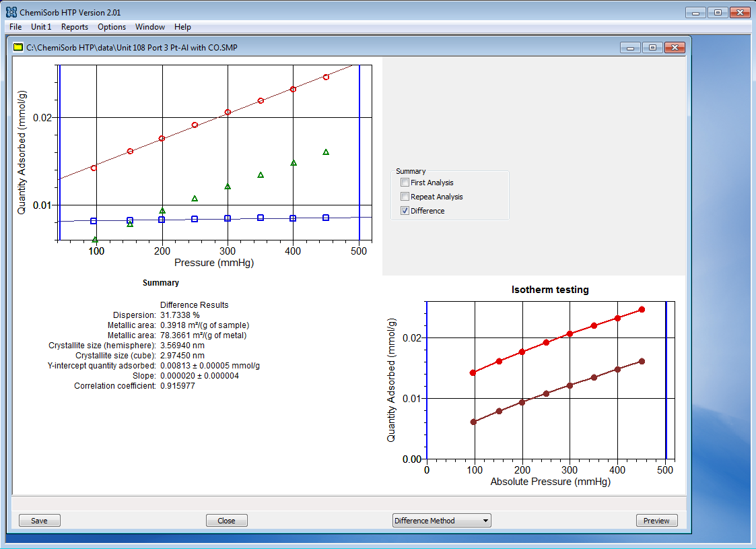
Task: Open the Unit 1 menu
Action: click(41, 27)
